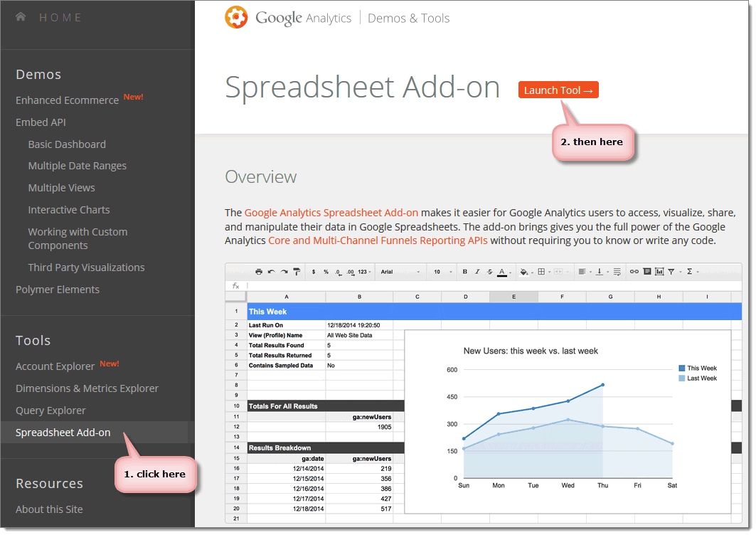Open the 123 number format dropdown
Image resolution: width=756 pixels, height=535 pixels.
point(365,272)
